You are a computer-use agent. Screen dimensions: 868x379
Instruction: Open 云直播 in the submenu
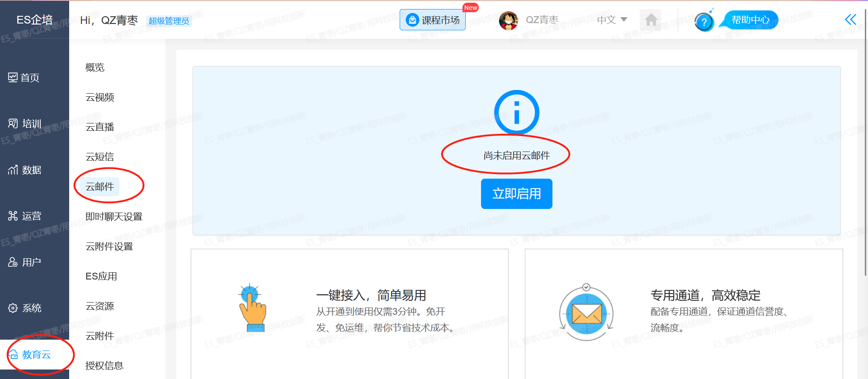(x=100, y=127)
